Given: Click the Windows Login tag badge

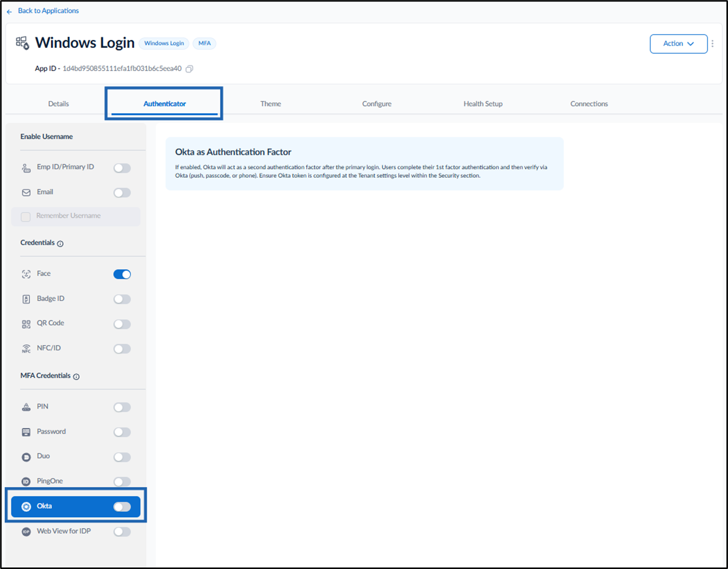Looking at the screenshot, I should pos(164,43).
